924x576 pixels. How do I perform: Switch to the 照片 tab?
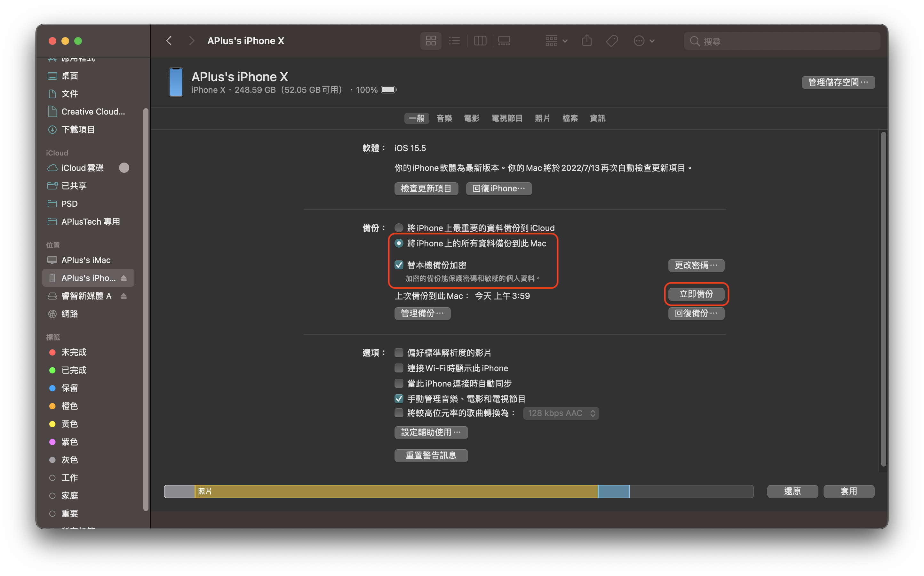pos(542,118)
